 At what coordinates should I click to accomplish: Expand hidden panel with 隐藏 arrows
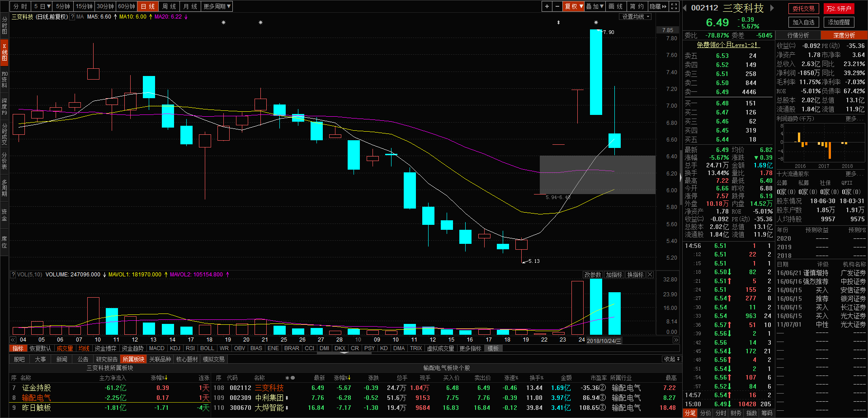click(x=658, y=6)
